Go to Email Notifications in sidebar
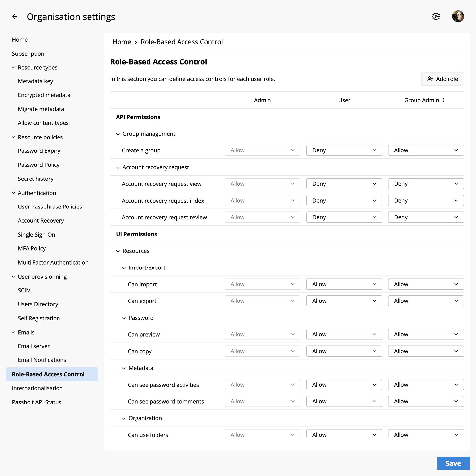Screen dimensions: 476x476 click(42, 360)
